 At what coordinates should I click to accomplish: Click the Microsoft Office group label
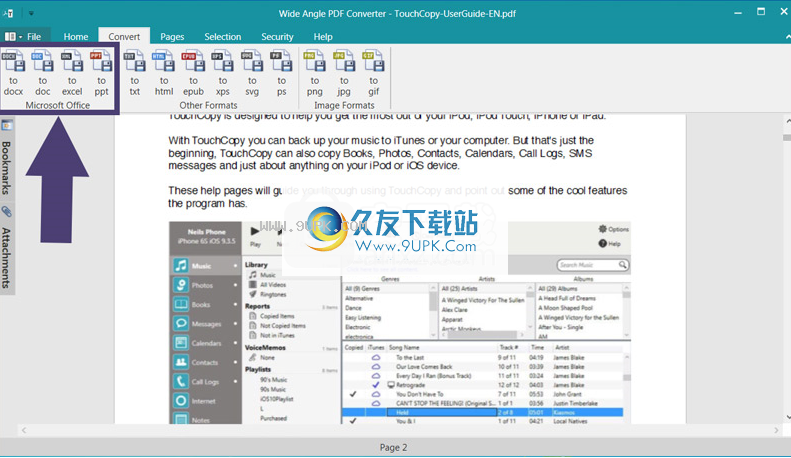click(58, 105)
